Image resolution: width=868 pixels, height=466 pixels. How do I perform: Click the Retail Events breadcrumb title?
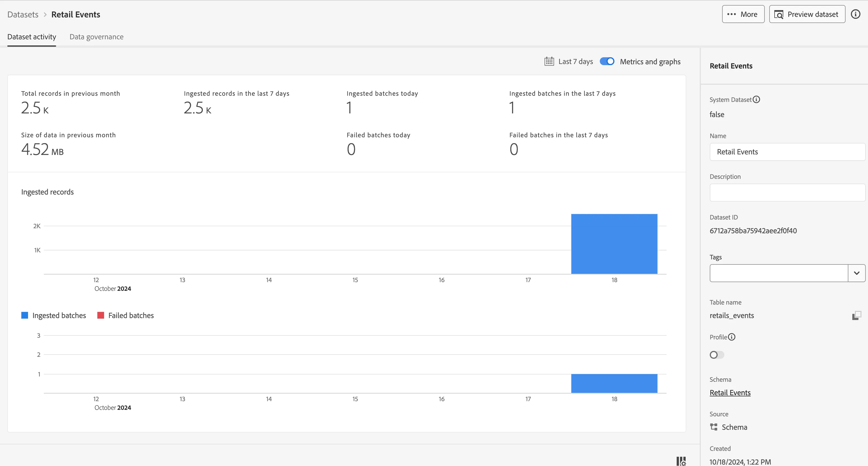click(x=76, y=15)
